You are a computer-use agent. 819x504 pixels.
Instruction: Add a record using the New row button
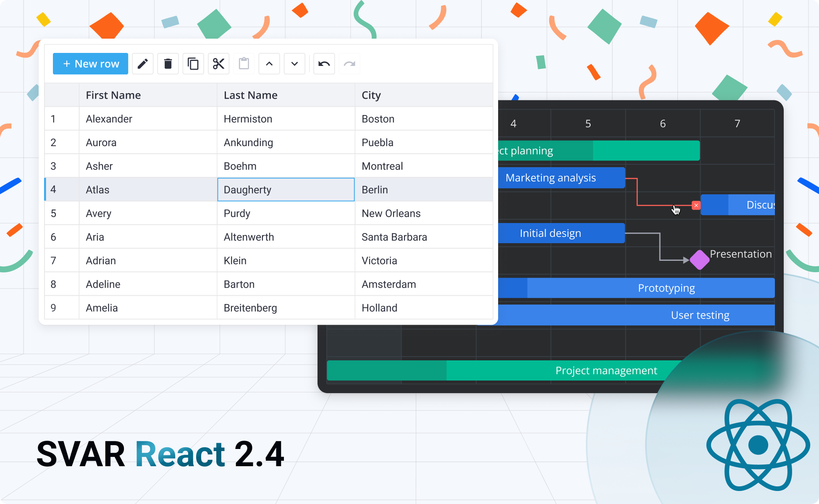coord(90,63)
